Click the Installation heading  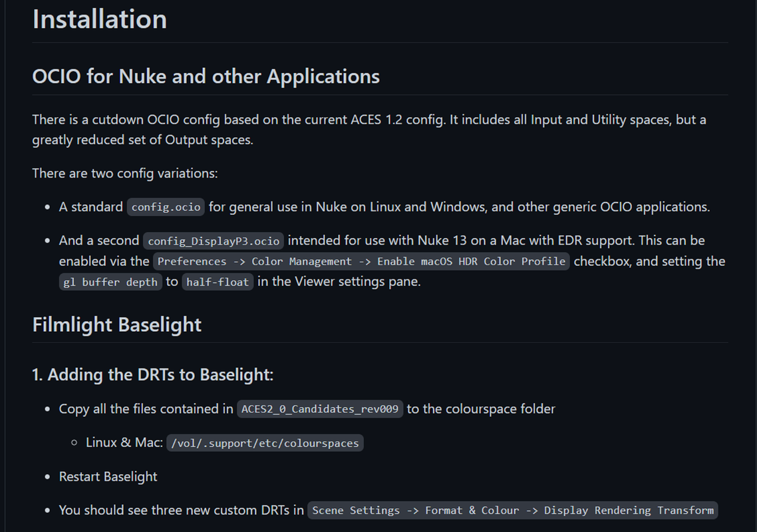click(x=100, y=19)
